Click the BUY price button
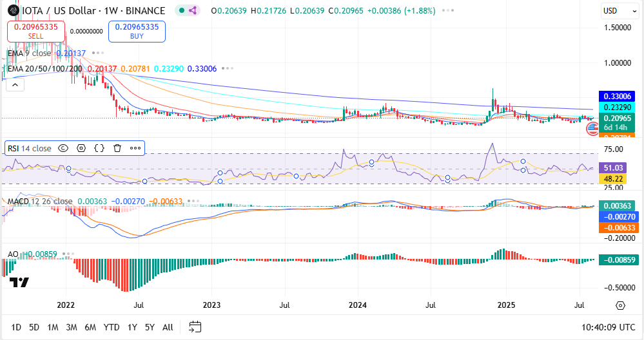The height and width of the screenshot is (340, 644). coord(137,31)
